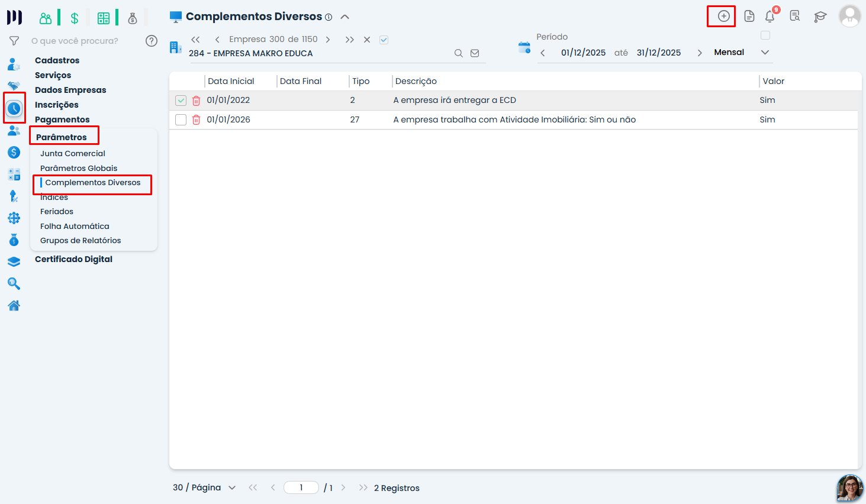Jump to the last company with double arrow
Image resolution: width=866 pixels, height=504 pixels.
(x=350, y=40)
